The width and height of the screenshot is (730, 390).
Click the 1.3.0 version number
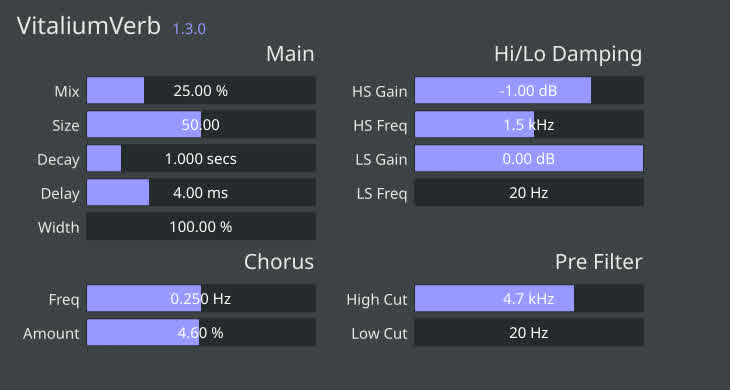click(x=189, y=29)
